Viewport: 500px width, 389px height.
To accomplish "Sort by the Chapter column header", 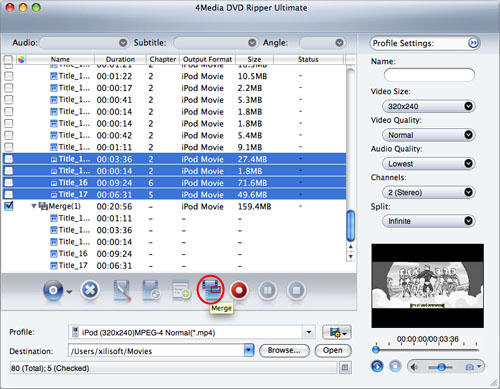I will coord(163,59).
